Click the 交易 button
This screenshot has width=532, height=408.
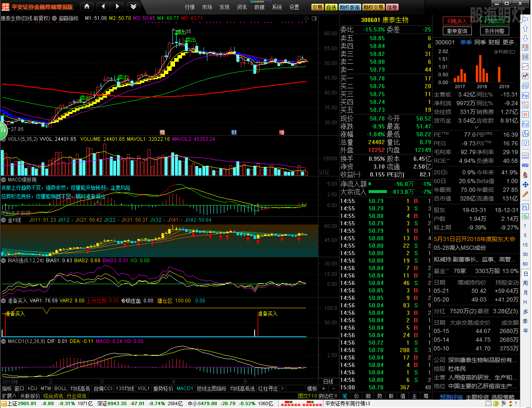tap(318, 7)
